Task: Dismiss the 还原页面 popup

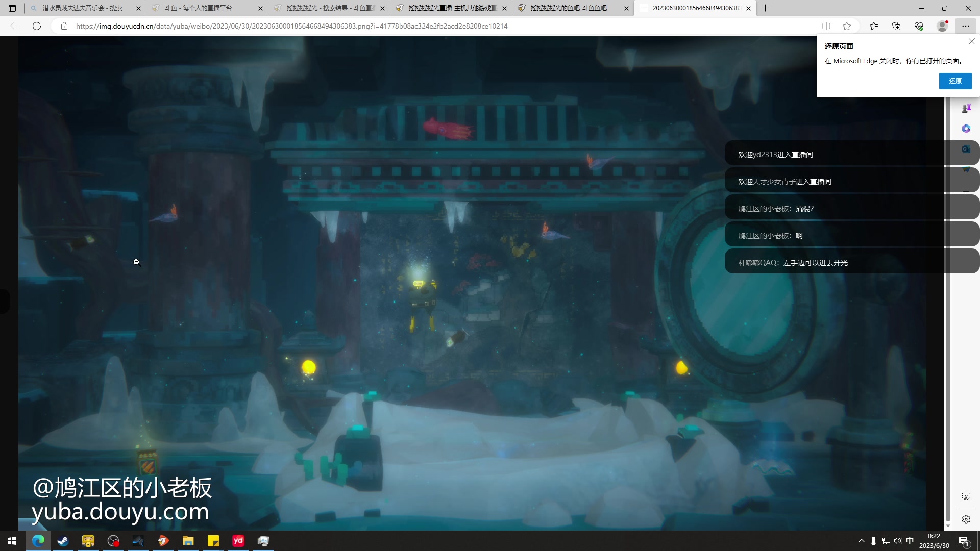Action: tap(971, 42)
